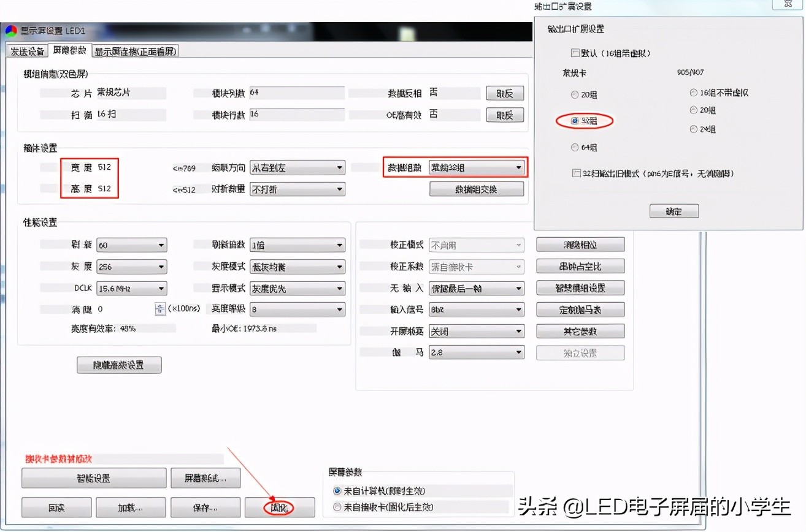
Task: Switch to the 发送设备 tab
Action: coord(27,51)
